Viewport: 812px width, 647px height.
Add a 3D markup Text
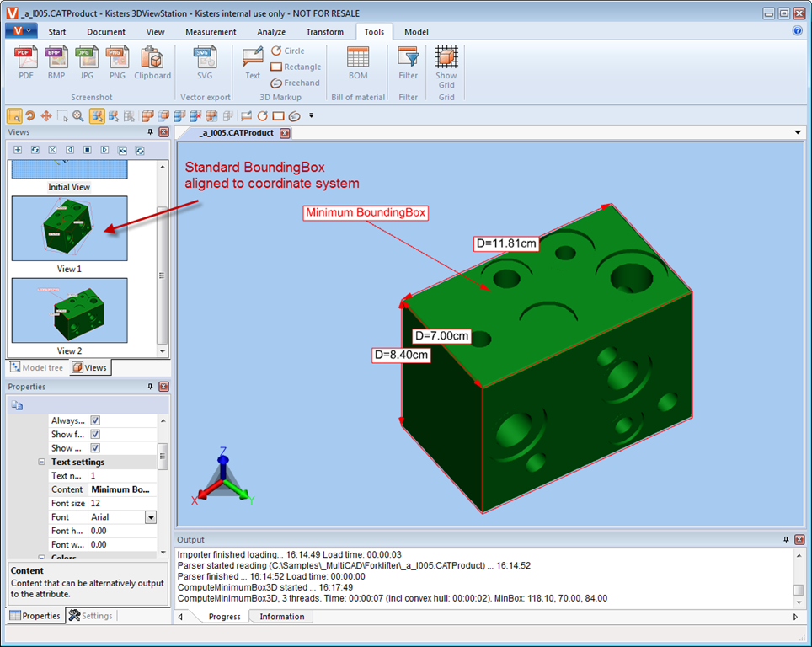point(253,62)
